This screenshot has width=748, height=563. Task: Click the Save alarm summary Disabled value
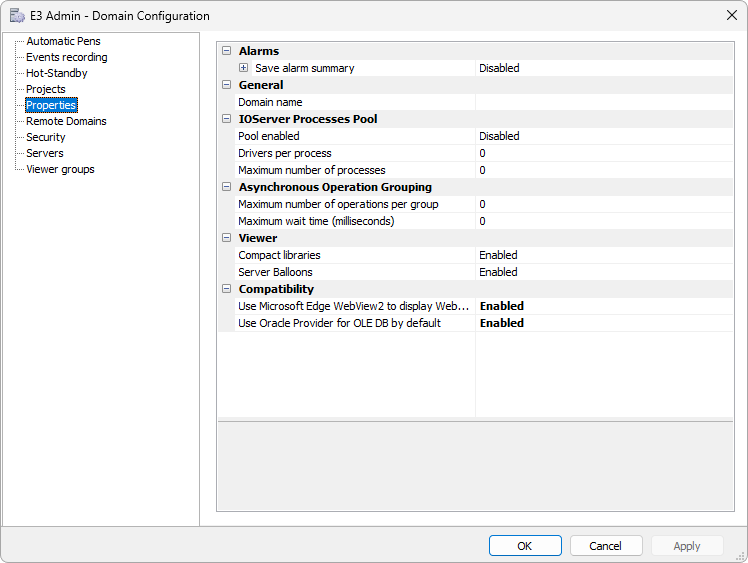click(604, 68)
